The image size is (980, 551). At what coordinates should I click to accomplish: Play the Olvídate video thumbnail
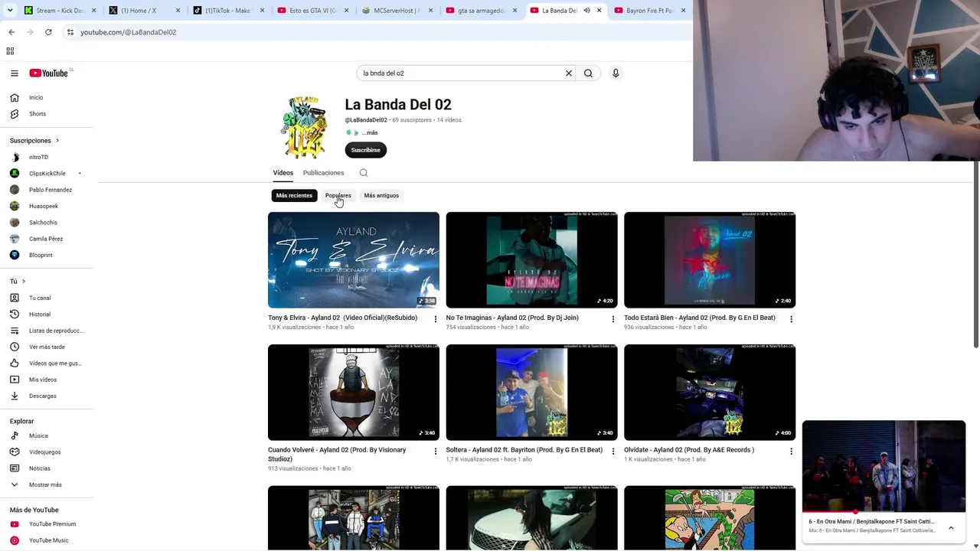tap(710, 393)
